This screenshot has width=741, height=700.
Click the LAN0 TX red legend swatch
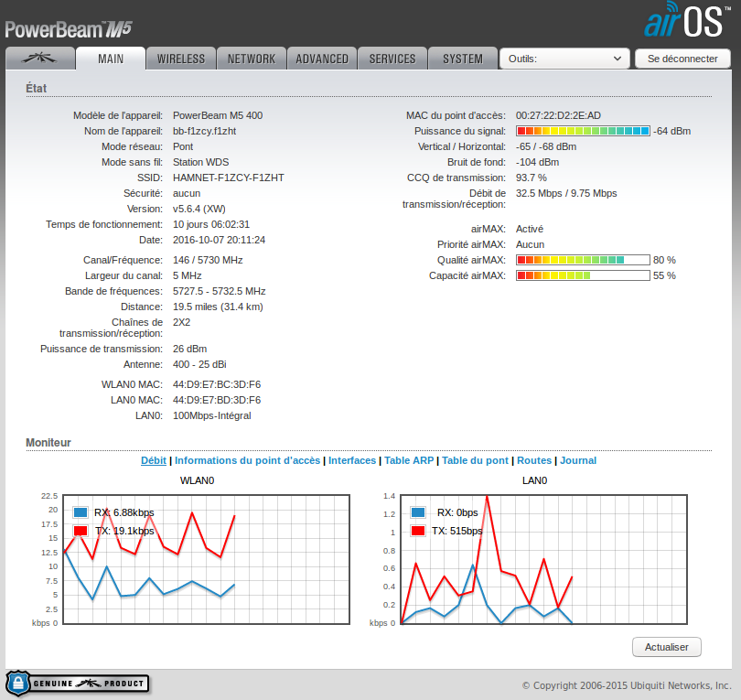(418, 531)
